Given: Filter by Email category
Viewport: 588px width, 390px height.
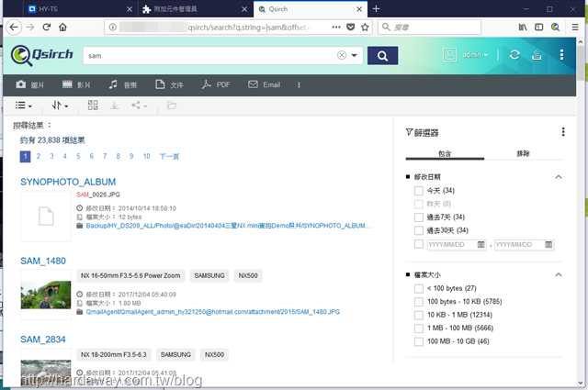Looking at the screenshot, I should 264,84.
